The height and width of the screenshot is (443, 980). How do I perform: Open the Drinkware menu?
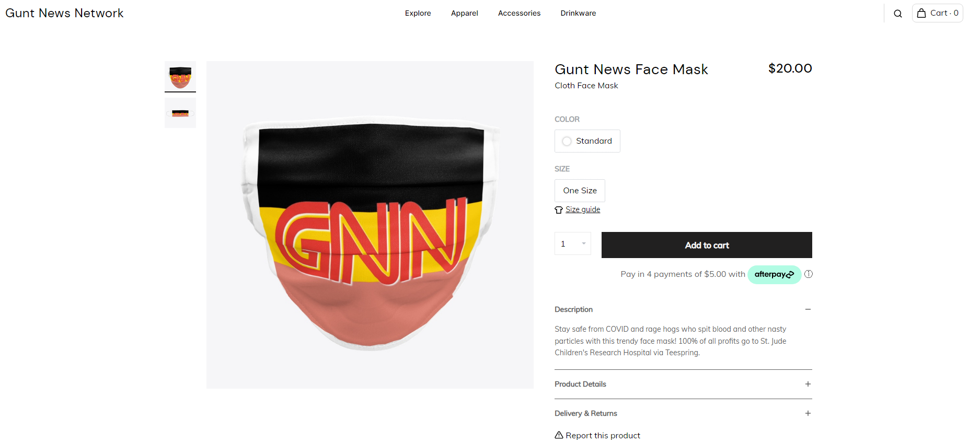[578, 13]
